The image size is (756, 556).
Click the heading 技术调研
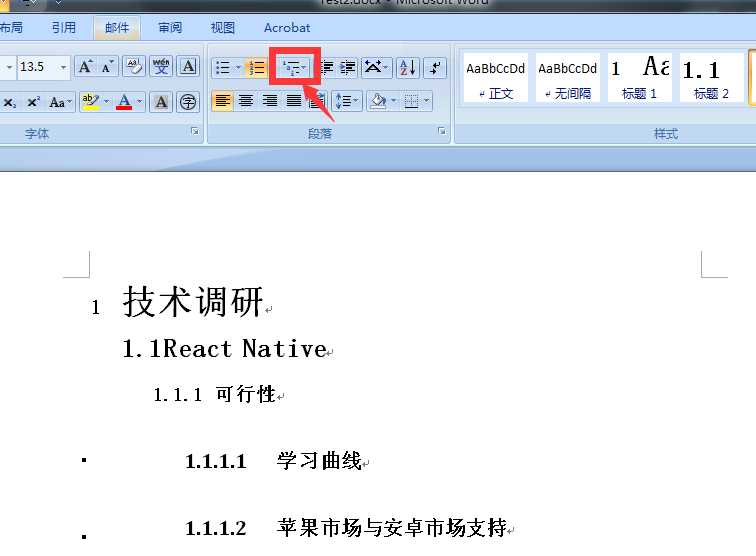[x=193, y=302]
